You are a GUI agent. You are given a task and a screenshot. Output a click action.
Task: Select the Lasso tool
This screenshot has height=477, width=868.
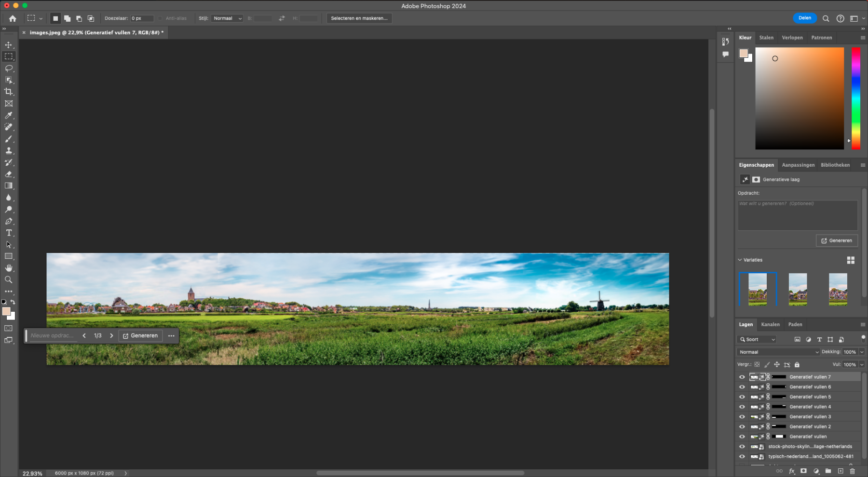pos(9,68)
